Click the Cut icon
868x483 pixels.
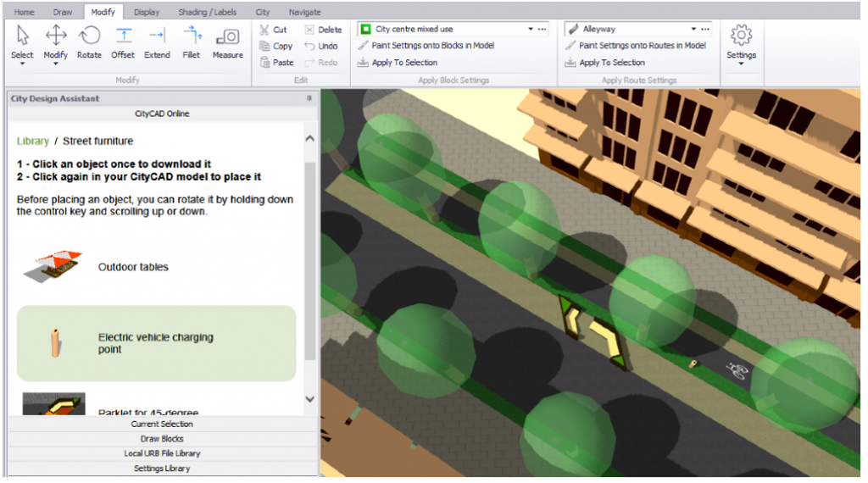click(x=265, y=30)
